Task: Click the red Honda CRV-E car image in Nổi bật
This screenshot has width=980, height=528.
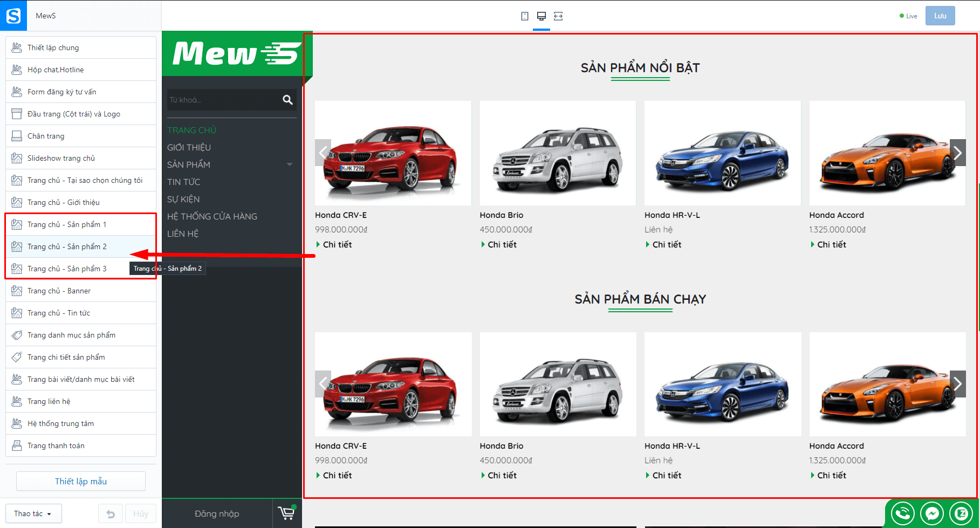Action: [x=393, y=153]
